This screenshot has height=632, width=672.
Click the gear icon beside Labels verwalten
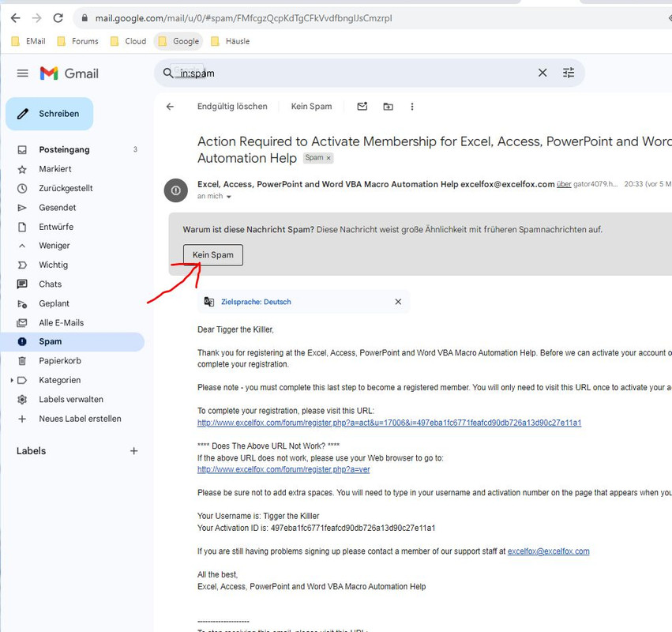coord(22,400)
